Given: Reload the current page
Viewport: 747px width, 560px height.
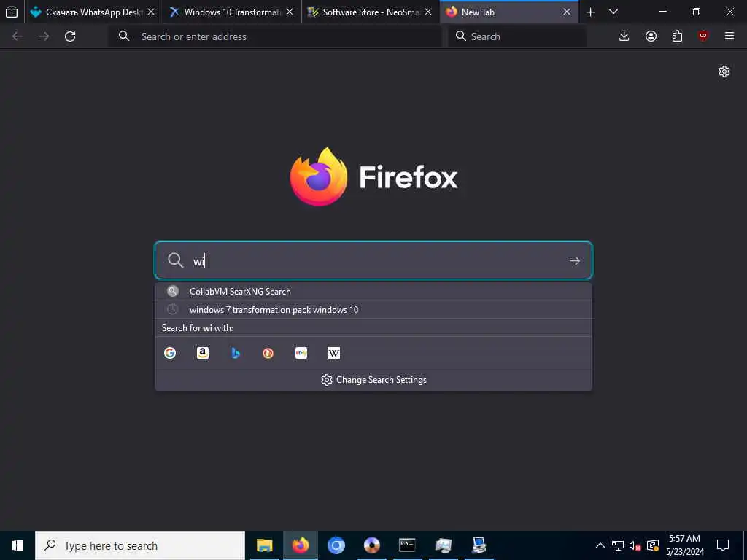Looking at the screenshot, I should (x=70, y=36).
